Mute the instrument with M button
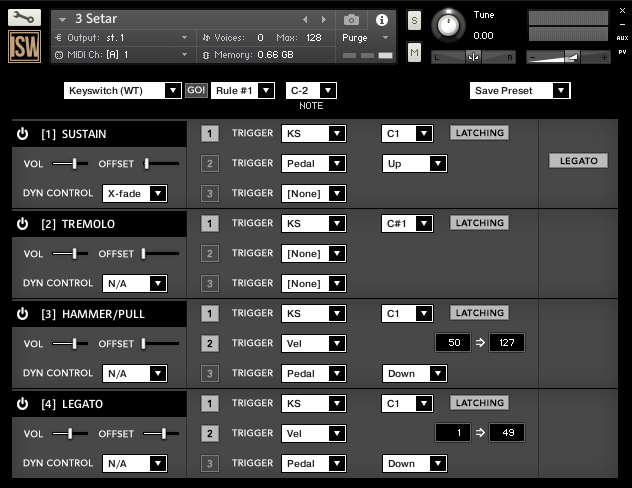Viewport: 632px width, 488px height. (414, 51)
